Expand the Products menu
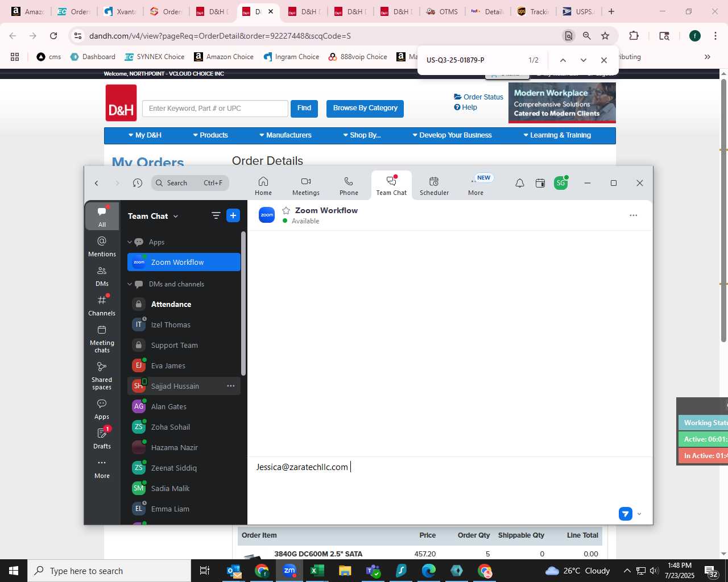This screenshot has width=728, height=582. pos(210,135)
